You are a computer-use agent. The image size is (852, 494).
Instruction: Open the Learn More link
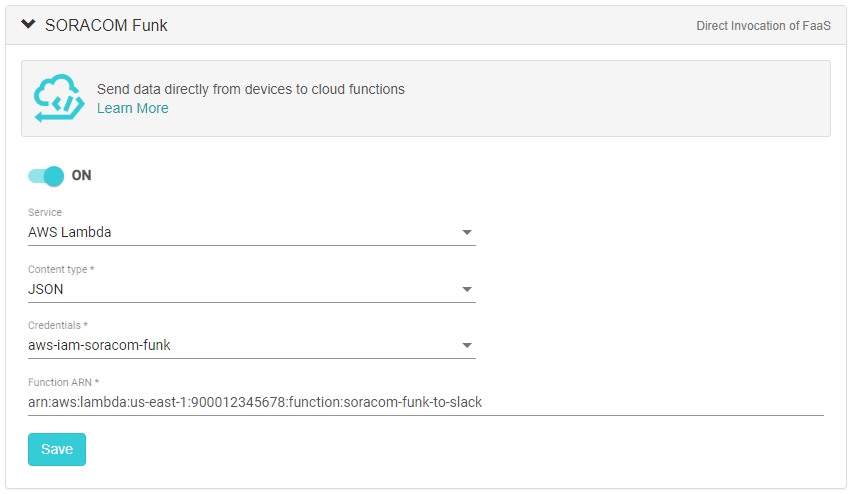[132, 108]
